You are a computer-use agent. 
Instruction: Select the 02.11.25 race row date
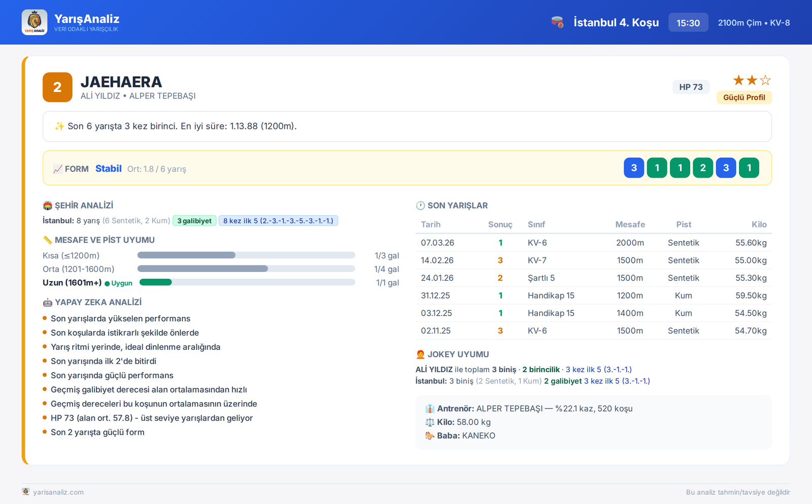(436, 331)
